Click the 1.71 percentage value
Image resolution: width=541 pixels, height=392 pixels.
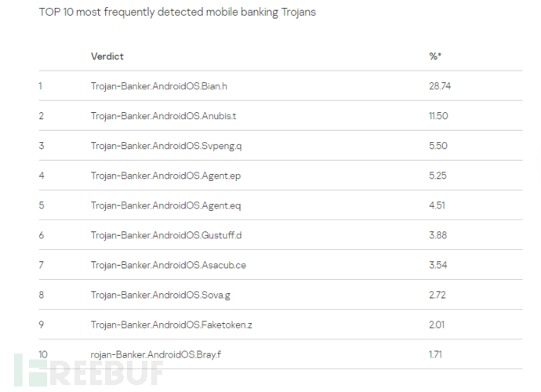[x=435, y=354]
